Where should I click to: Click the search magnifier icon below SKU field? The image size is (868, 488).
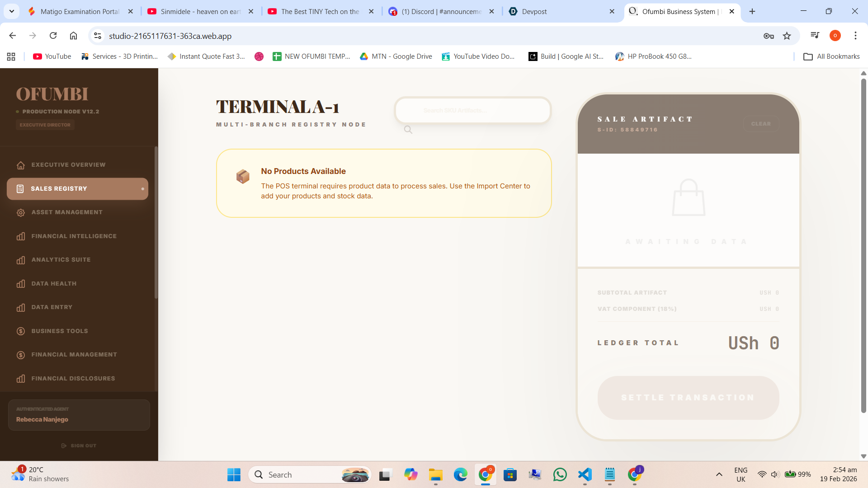pos(408,130)
